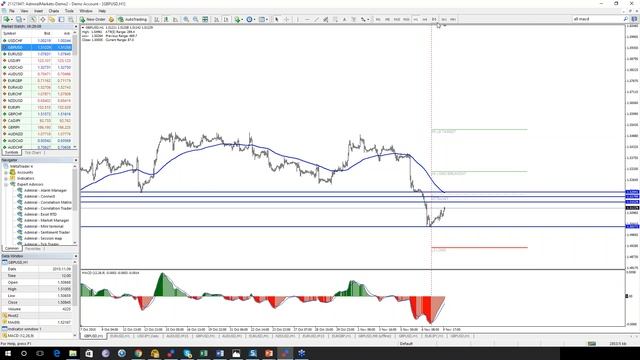Open the USDJPY,Daily chart tab
This screenshot has width=640, height=360.
(x=148, y=336)
